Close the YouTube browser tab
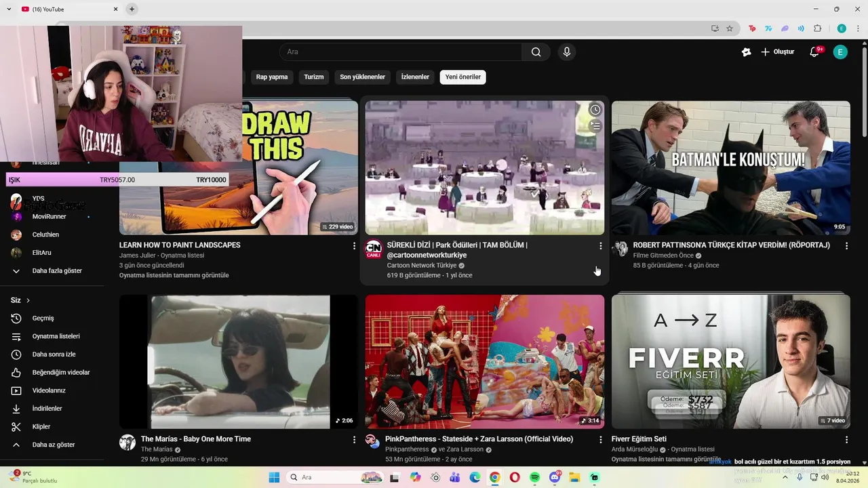This screenshot has height=488, width=868. [116, 9]
